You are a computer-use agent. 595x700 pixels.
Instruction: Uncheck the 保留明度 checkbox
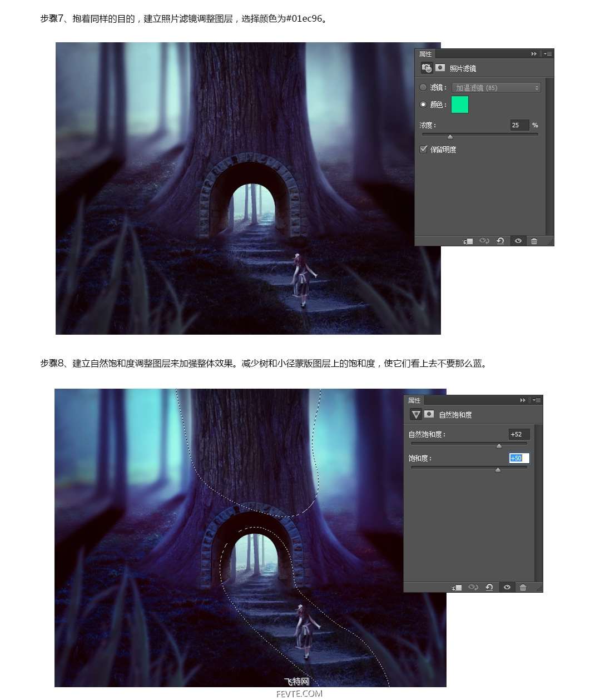tap(424, 149)
